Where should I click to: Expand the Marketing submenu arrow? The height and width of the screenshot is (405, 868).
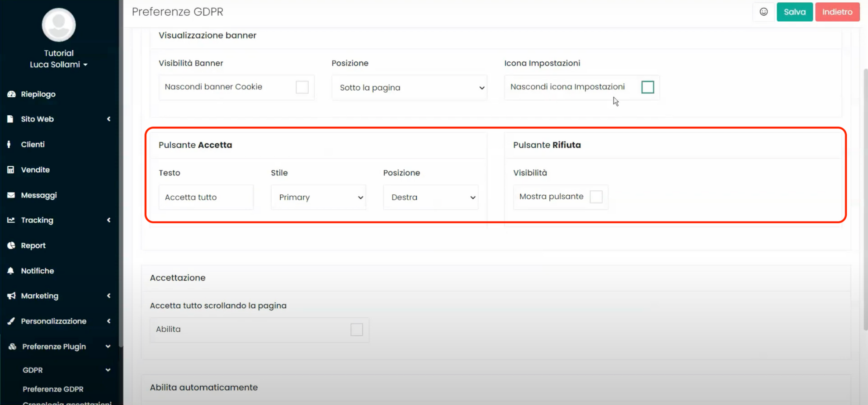coord(108,296)
